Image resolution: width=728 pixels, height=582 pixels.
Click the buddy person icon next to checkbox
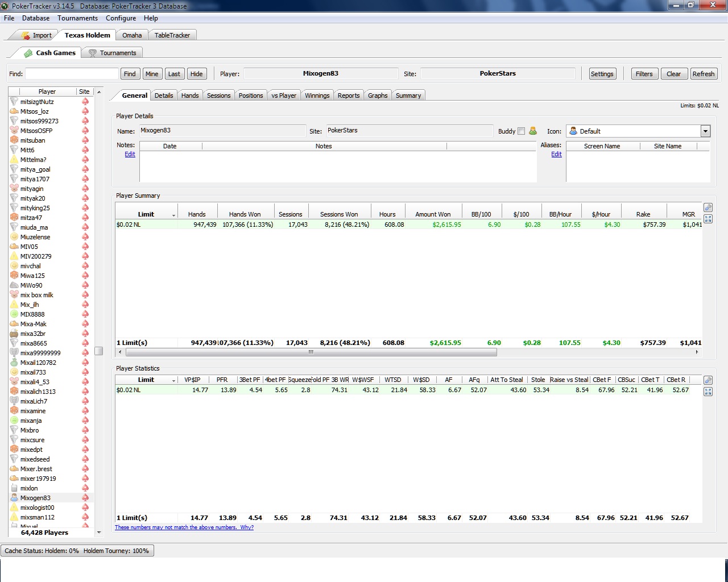click(x=533, y=131)
